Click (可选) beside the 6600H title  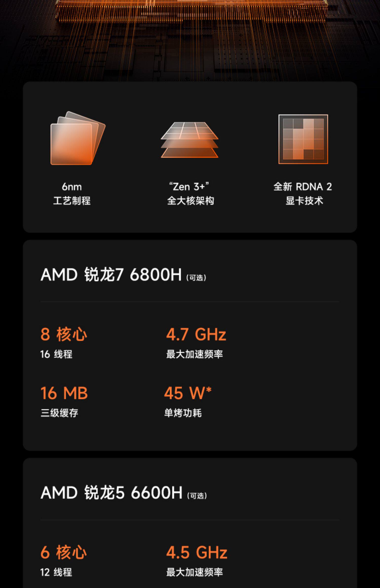click(x=197, y=496)
